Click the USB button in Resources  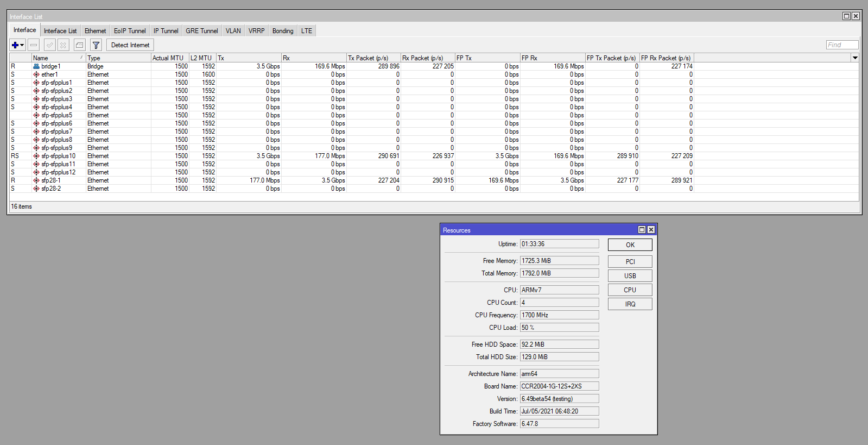coord(630,275)
